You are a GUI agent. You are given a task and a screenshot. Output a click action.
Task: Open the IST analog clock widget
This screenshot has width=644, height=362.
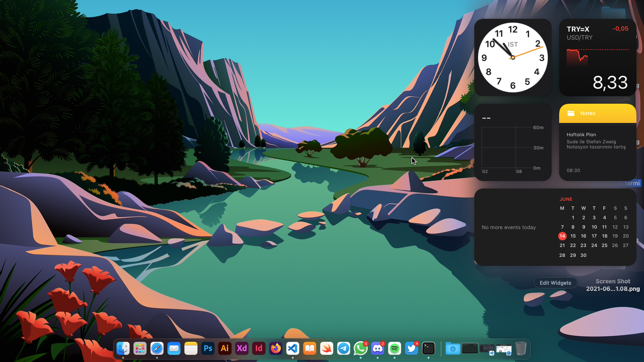coord(513,58)
